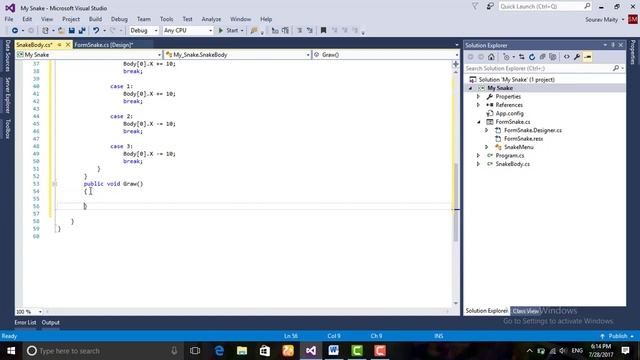
Task: Click the Home icon in Solution Explorer
Action: 491,57
